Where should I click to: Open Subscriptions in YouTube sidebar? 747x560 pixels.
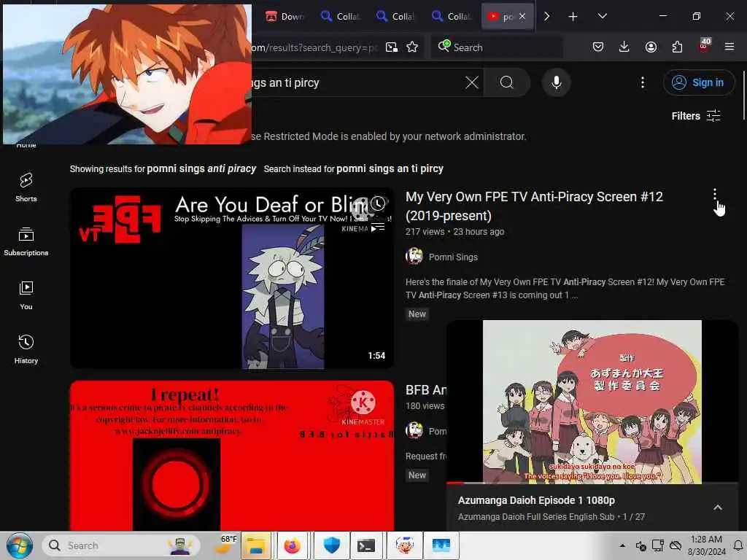coord(26,241)
